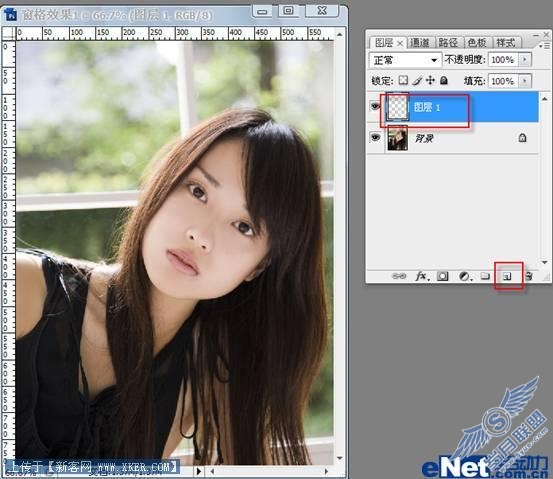Screen dimensions: 553x479
Task: Open the fx layer style menu
Action: click(x=422, y=276)
